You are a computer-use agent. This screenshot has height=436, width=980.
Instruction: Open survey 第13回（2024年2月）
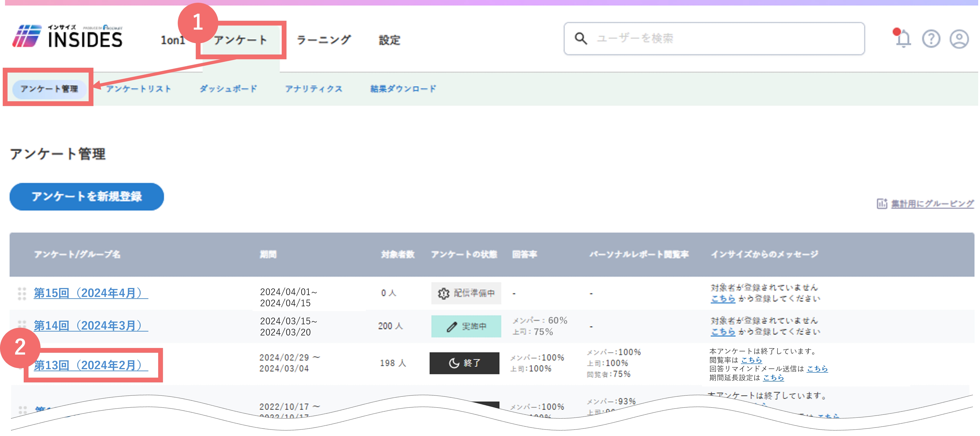click(90, 365)
